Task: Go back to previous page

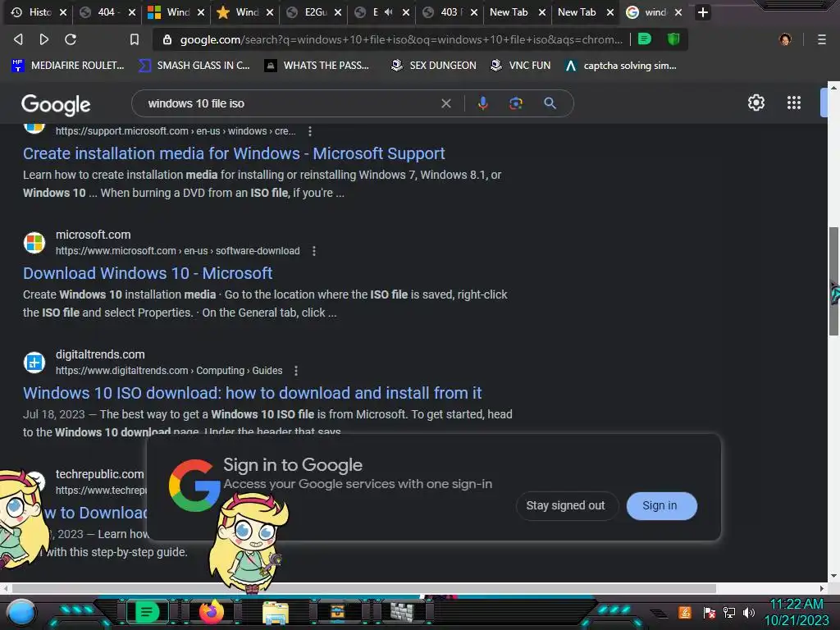Action: [x=18, y=39]
